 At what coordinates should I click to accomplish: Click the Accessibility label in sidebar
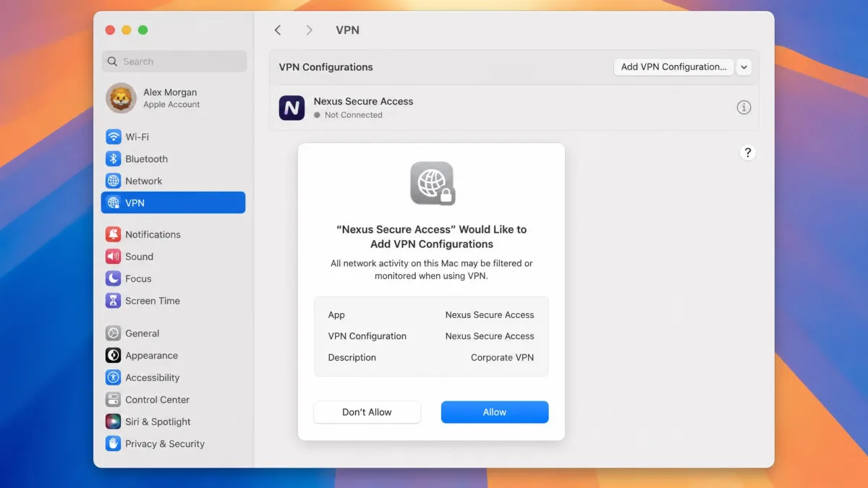click(152, 377)
